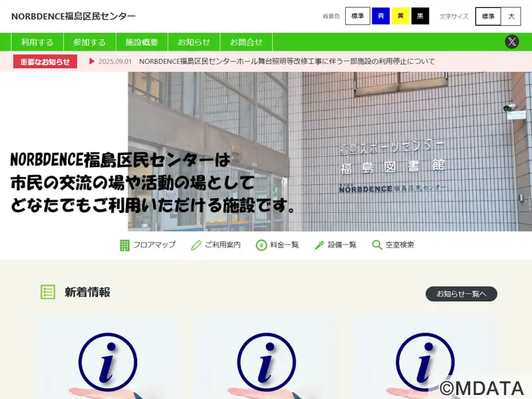Open the 設備一覧 link
This screenshot has height=399, width=532.
342,245
